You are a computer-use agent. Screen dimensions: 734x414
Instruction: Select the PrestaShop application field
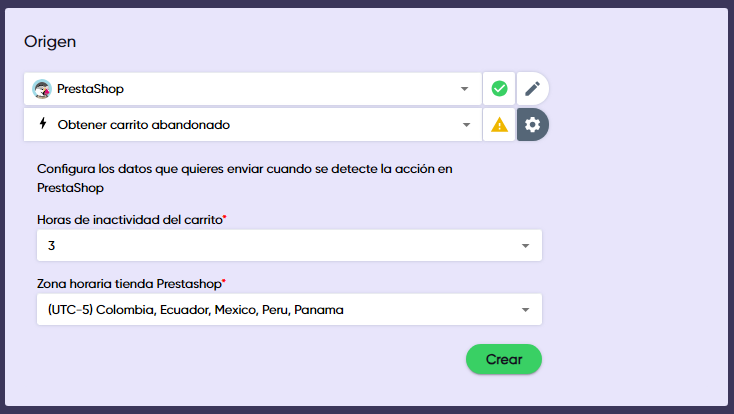click(x=250, y=89)
